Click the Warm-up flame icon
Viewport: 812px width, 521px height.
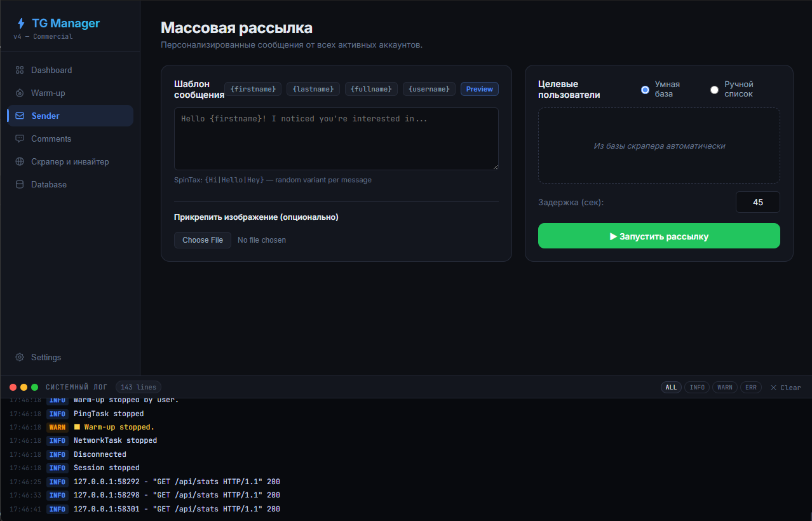tap(20, 93)
